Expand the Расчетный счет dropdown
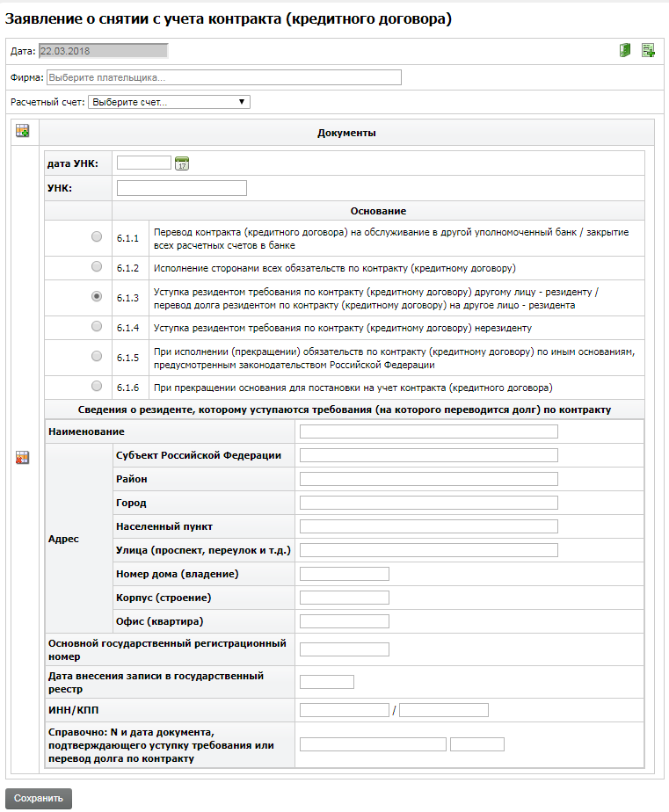669x812 pixels. pos(169,102)
